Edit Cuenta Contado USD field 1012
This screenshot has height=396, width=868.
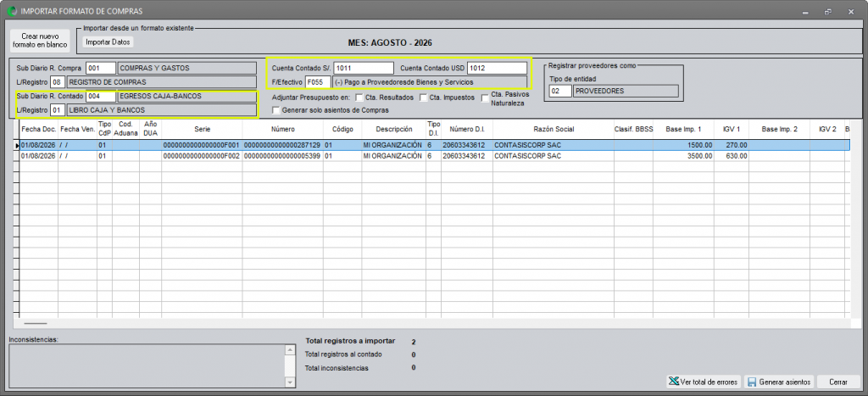tap(497, 68)
